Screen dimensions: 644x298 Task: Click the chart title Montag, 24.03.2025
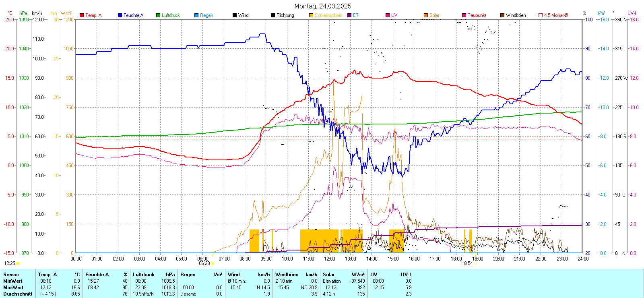coord(322,6)
